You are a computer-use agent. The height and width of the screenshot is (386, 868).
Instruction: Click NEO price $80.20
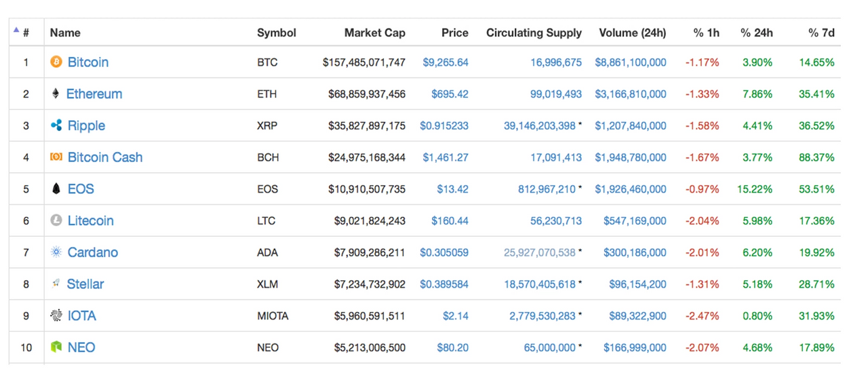pos(452,347)
